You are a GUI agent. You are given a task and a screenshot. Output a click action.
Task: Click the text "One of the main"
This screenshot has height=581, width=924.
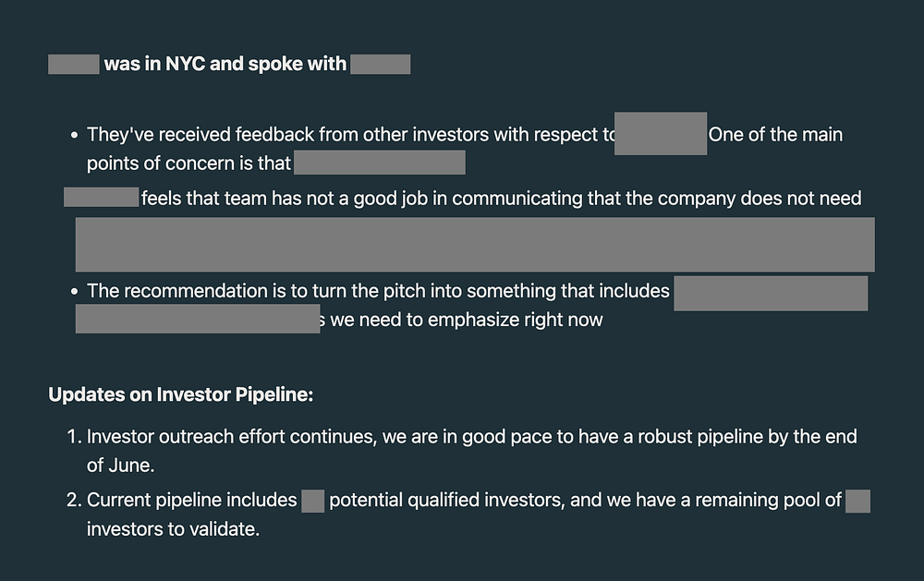[775, 135]
